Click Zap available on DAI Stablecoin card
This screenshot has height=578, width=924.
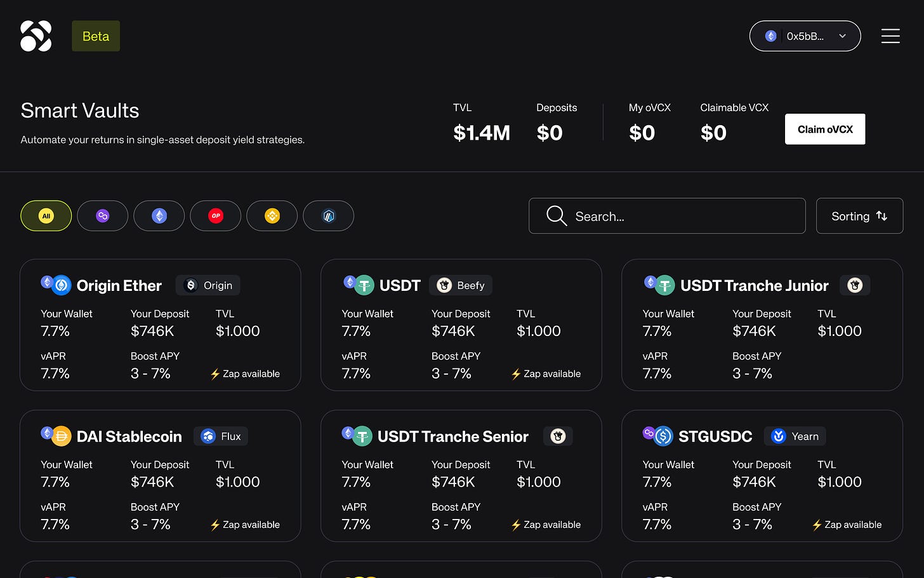245,525
